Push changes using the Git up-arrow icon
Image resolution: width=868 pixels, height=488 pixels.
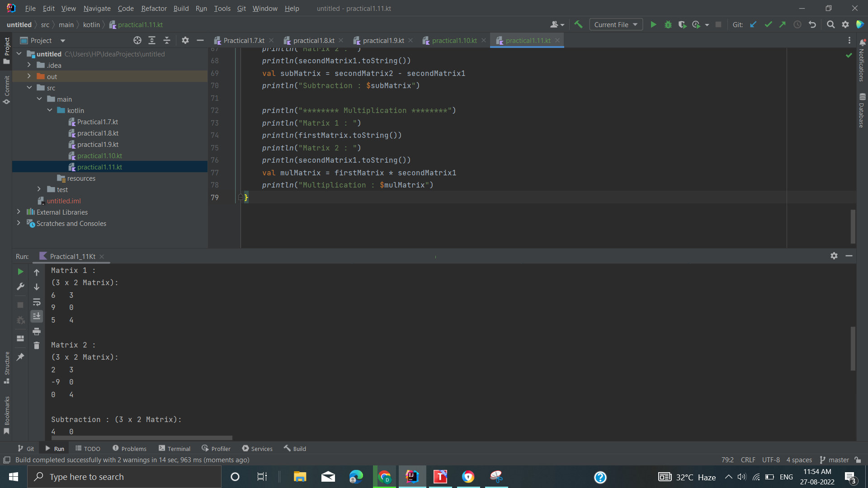783,24
